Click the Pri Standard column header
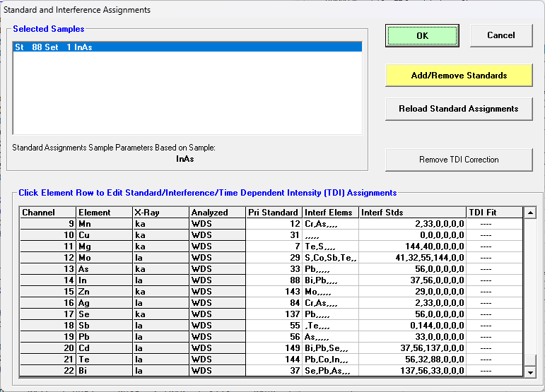The width and height of the screenshot is (545, 392). coord(274,213)
